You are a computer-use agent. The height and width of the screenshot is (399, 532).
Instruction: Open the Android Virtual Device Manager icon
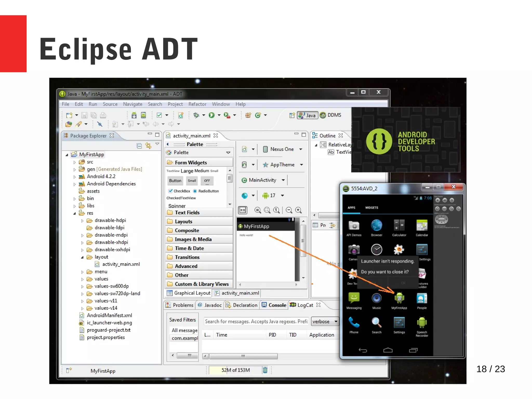(x=143, y=115)
